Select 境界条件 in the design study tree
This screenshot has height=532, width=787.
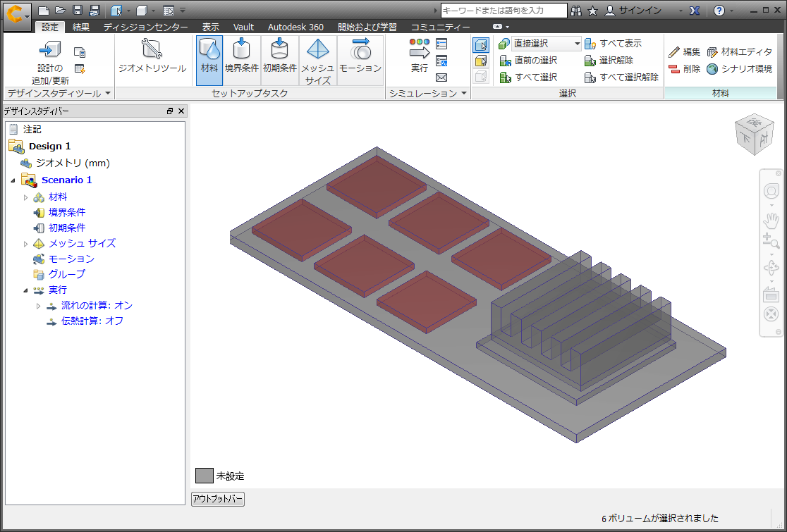(x=67, y=213)
